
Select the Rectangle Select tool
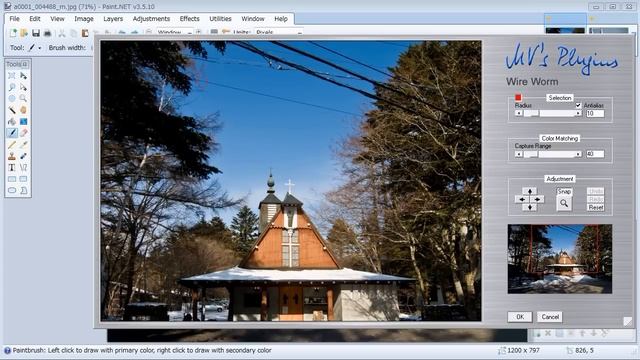(12, 76)
